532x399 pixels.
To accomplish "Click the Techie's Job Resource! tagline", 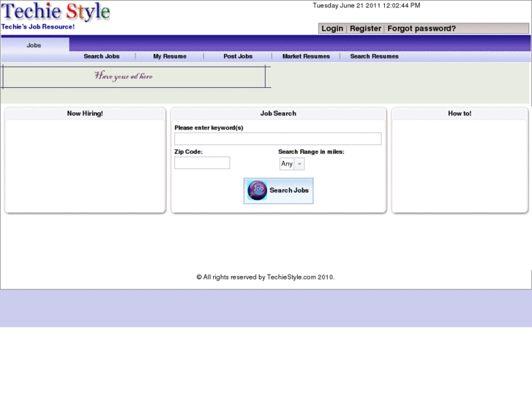I will (38, 27).
